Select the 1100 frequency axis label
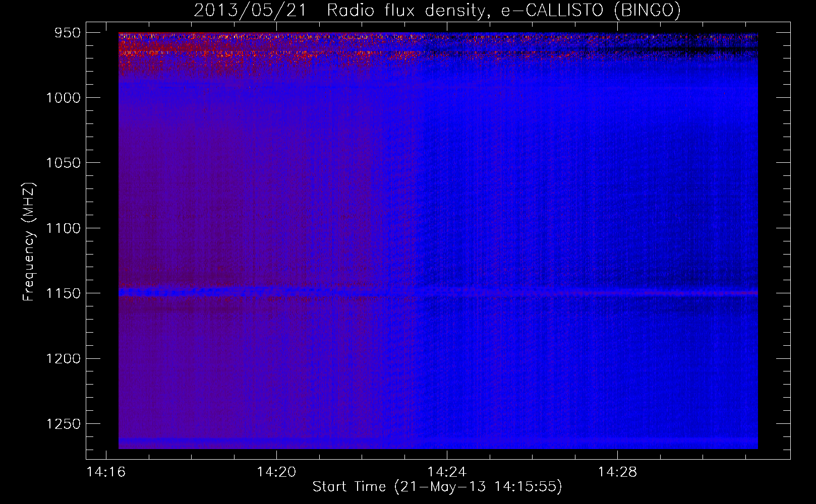 63,228
